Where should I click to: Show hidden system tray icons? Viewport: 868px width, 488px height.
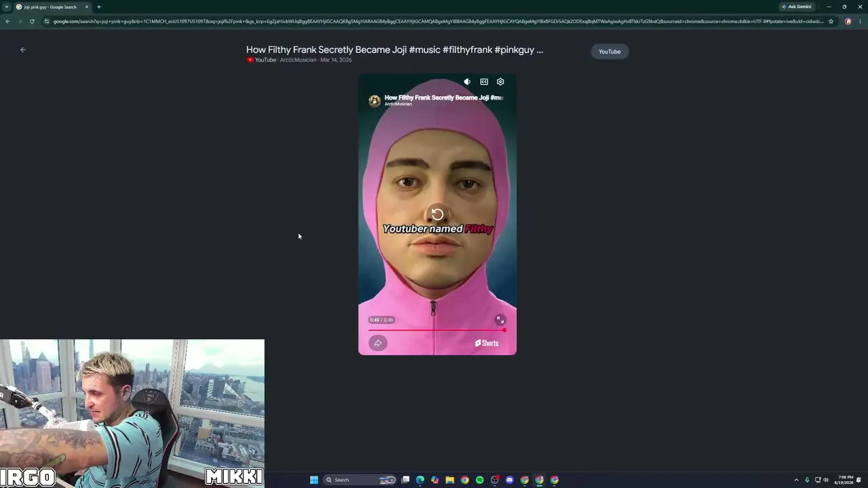[x=796, y=480]
